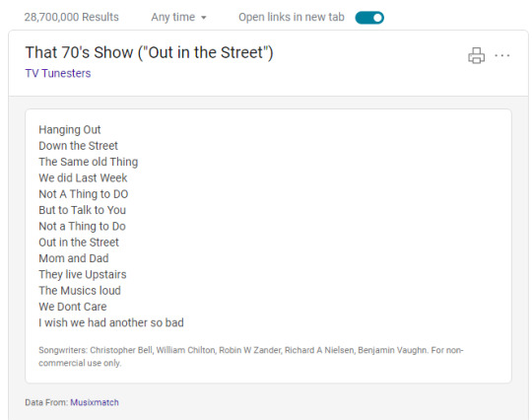Click the Down the Street lyric line
Viewport: 532px width, 420px height.
(x=78, y=146)
